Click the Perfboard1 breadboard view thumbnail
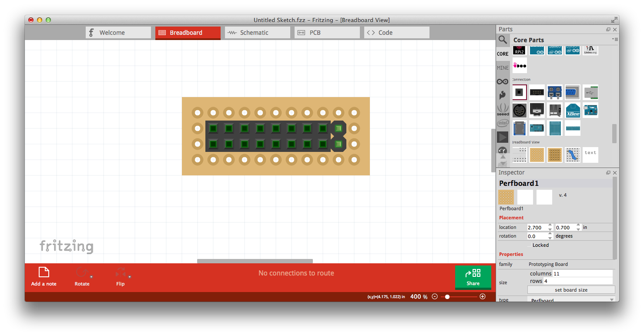The width and height of the screenshot is (644, 336). click(x=506, y=197)
